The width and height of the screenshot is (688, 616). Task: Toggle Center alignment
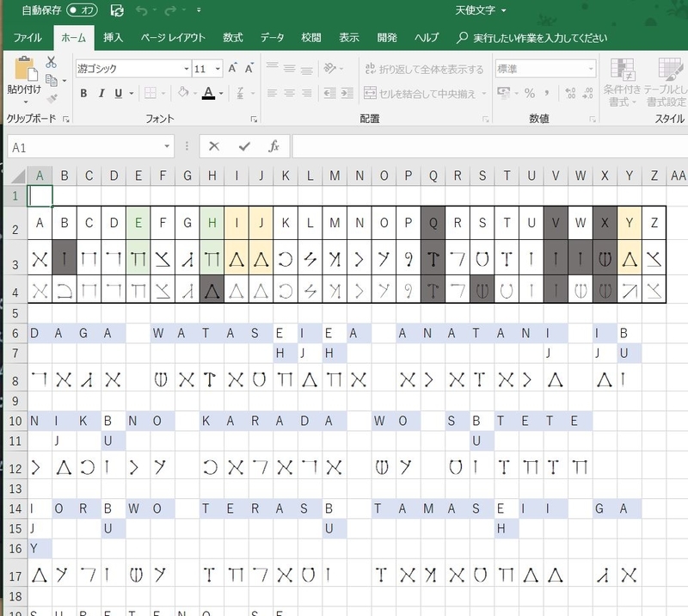pyautogui.click(x=289, y=93)
